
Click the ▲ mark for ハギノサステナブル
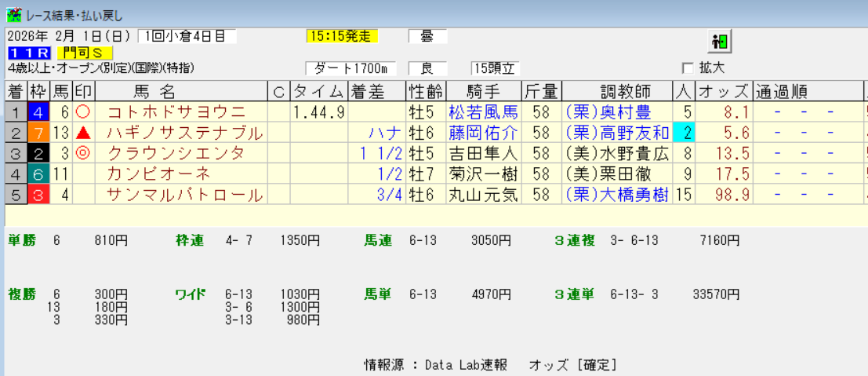[x=82, y=133]
